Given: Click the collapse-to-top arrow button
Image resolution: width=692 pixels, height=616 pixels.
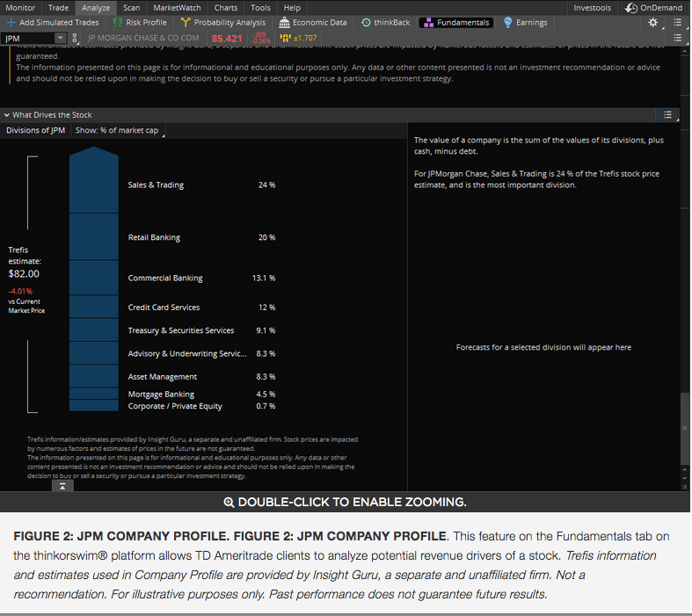Looking at the screenshot, I should pyautogui.click(x=62, y=486).
